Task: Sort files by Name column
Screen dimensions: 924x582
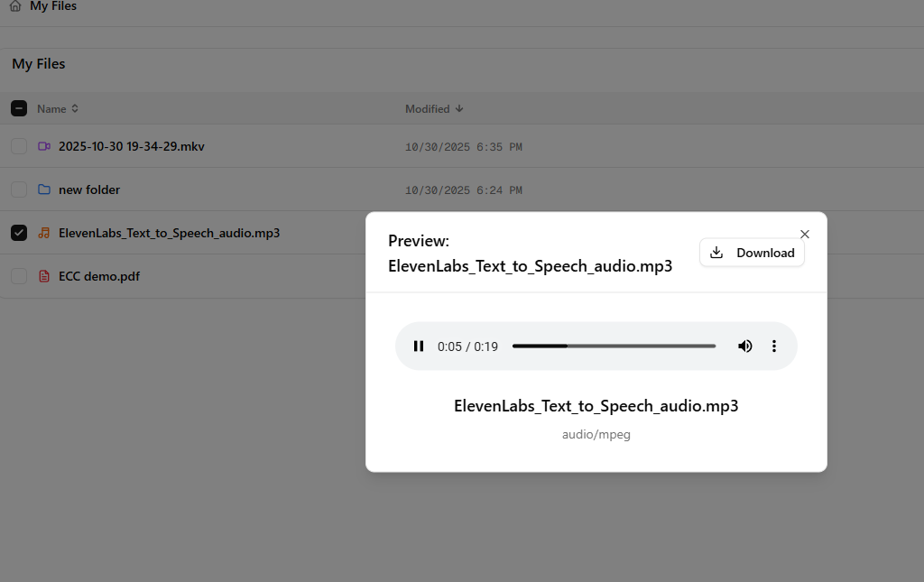Action: (x=58, y=109)
